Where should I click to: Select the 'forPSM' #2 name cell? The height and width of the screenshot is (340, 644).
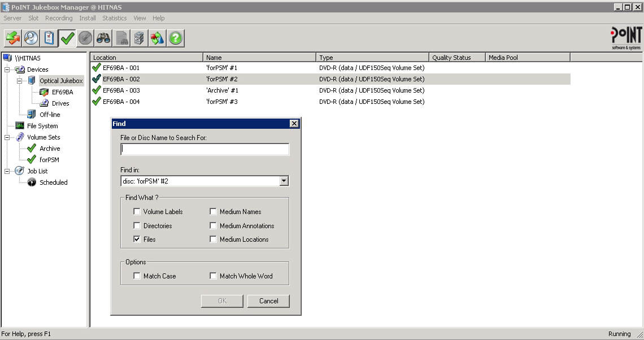(x=222, y=79)
